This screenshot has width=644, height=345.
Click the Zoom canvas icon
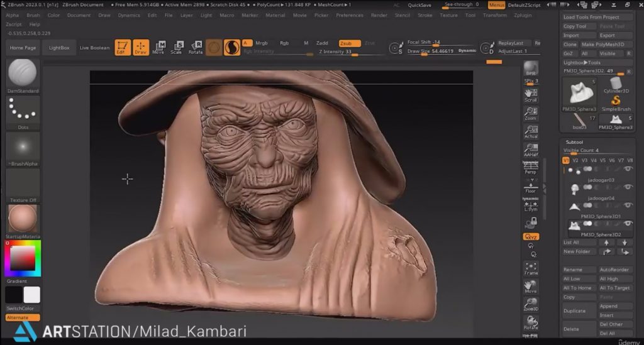[x=531, y=114]
